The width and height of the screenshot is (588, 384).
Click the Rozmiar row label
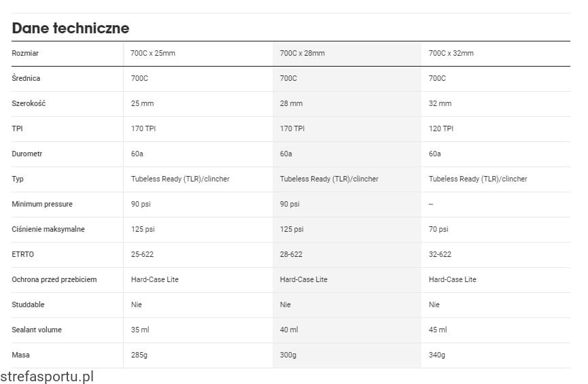pyautogui.click(x=26, y=53)
